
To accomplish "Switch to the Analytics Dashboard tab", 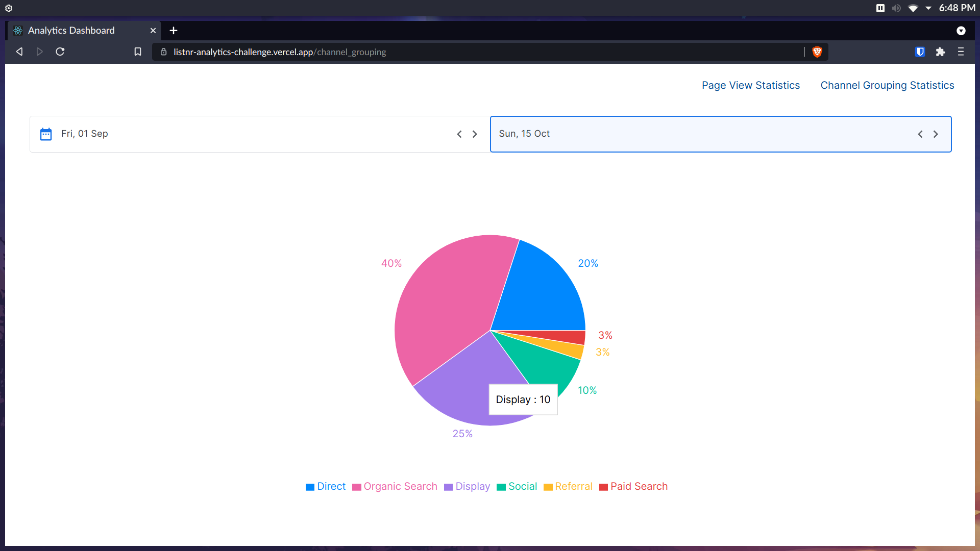I will pyautogui.click(x=71, y=30).
